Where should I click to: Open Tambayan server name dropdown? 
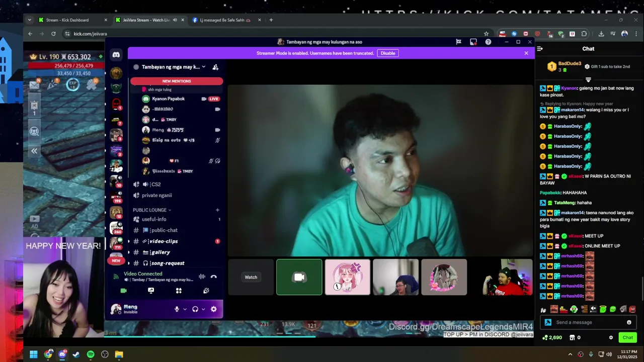(203, 67)
